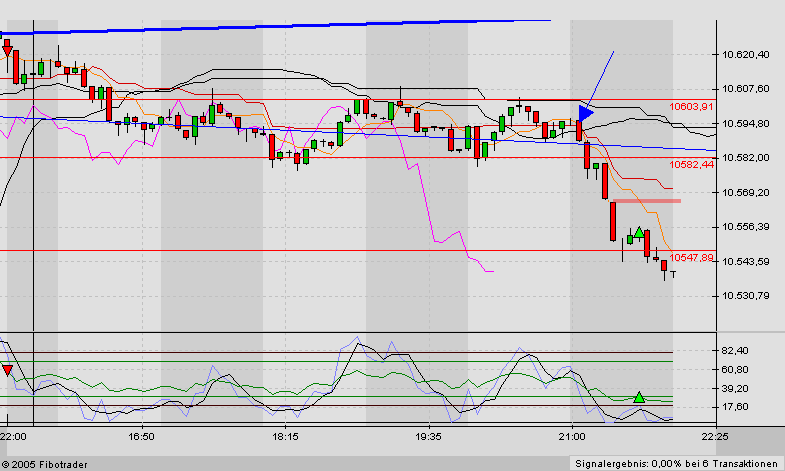Click price axis value 10.607,60
This screenshot has width=785, height=471.
tap(745, 89)
